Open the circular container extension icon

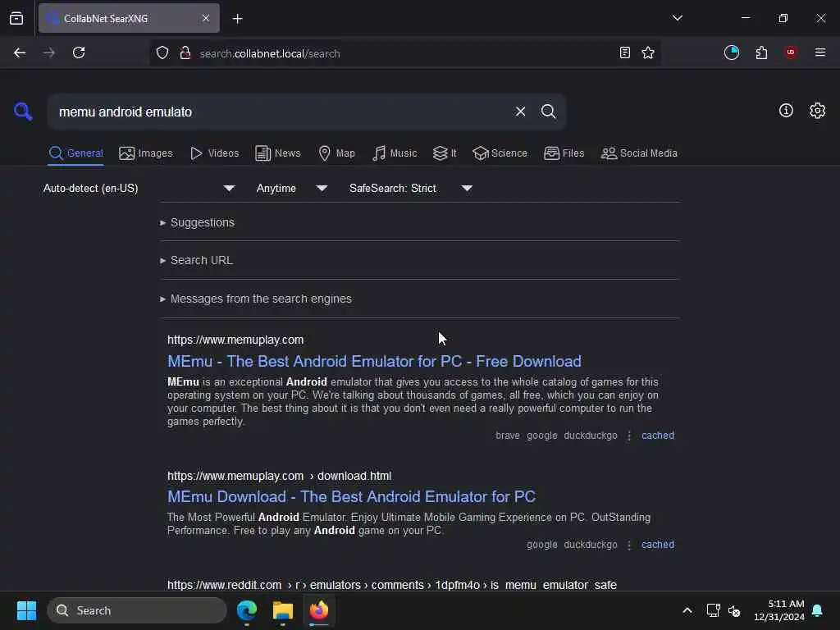pyautogui.click(x=732, y=52)
